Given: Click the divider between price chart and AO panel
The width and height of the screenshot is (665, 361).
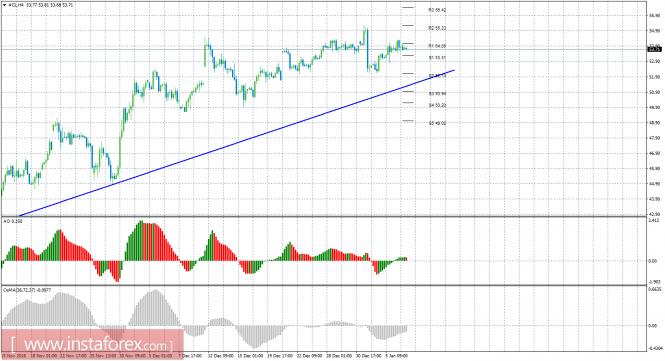Looking at the screenshot, I should click(x=324, y=217).
